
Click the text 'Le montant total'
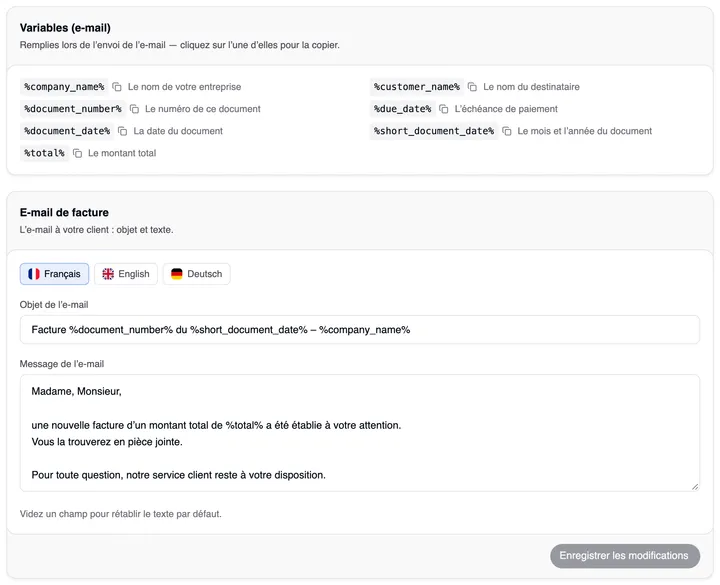(x=122, y=153)
